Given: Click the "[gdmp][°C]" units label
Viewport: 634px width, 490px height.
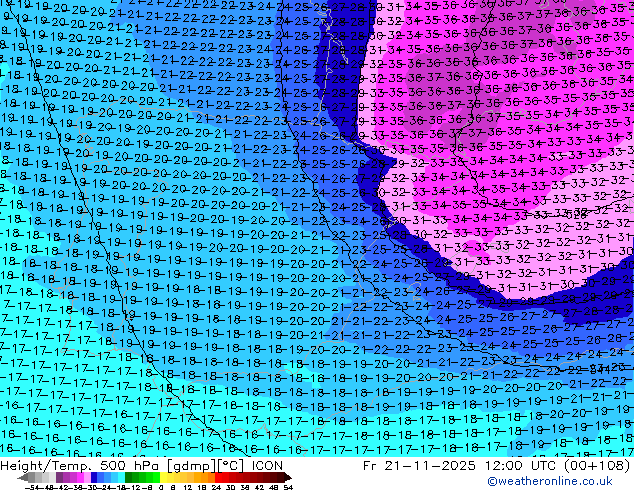Looking at the screenshot, I should pyautogui.click(x=206, y=466).
